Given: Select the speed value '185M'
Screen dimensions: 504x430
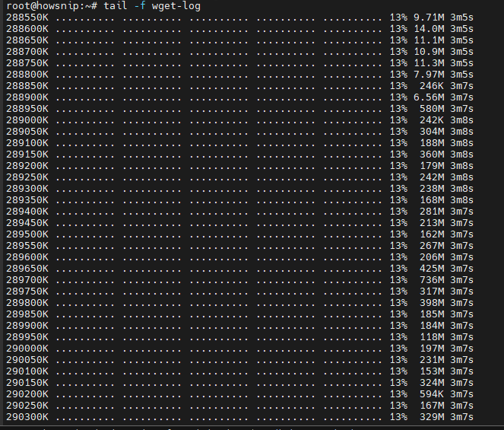Looking at the screenshot, I should tap(432, 314).
